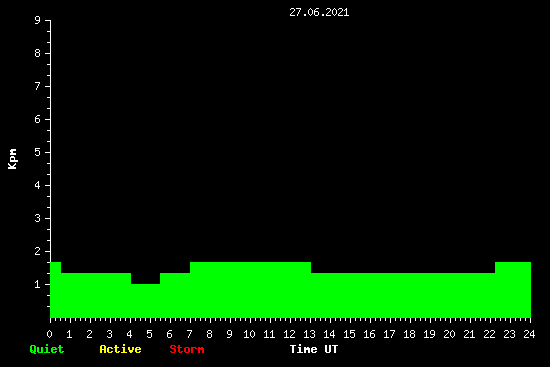Click the date label 27.06.2021
Image resolution: width=550 pixels, height=367 pixels.
(x=319, y=13)
